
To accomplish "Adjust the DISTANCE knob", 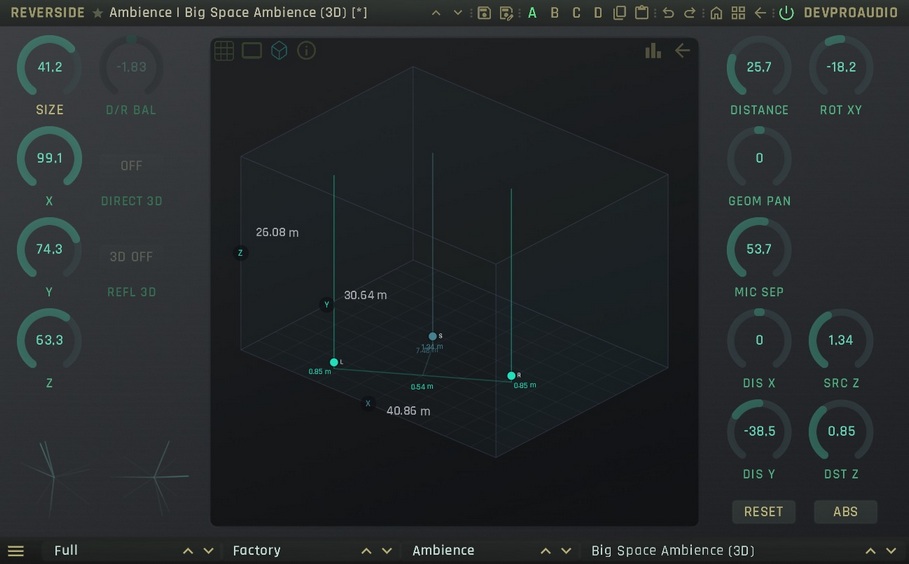I will pyautogui.click(x=759, y=67).
